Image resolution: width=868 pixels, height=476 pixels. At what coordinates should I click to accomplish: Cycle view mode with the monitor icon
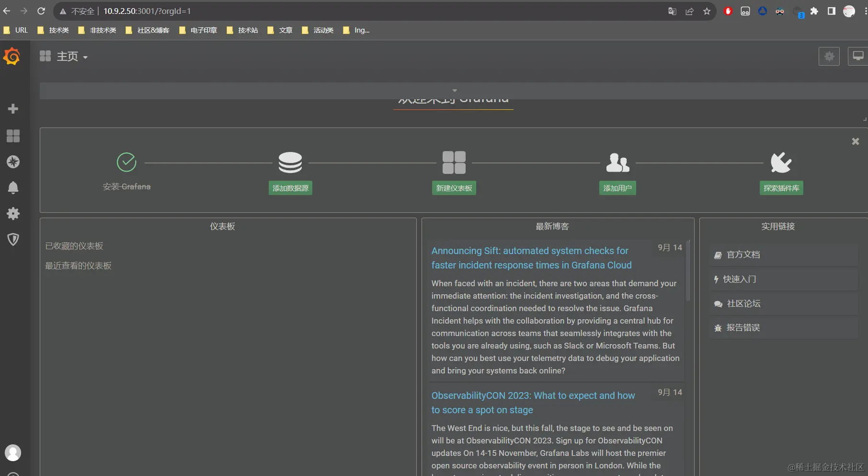858,57
